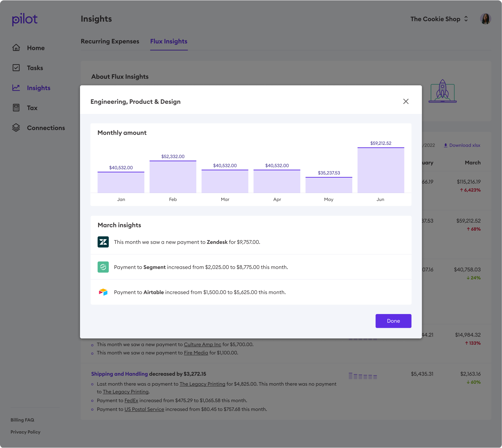
Task: Open the Fire Media link
Action: 196,353
